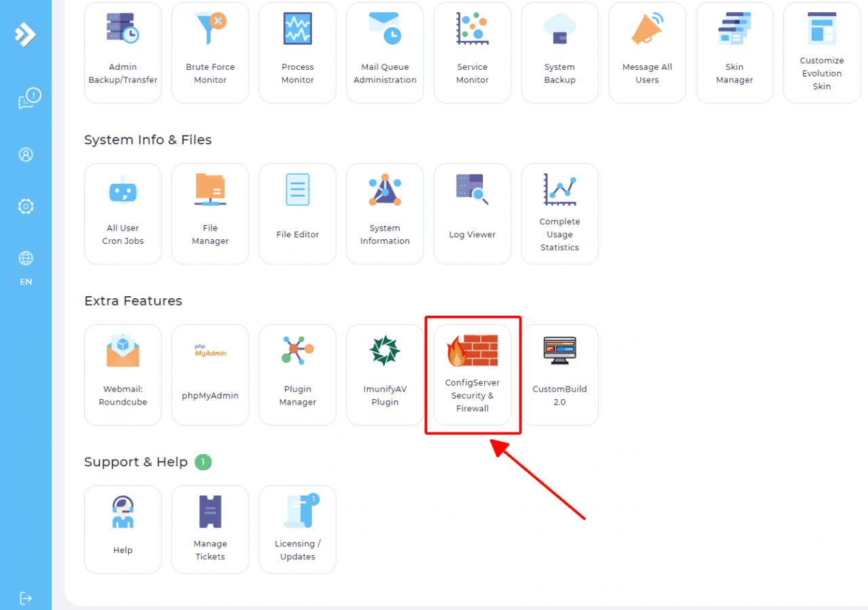Open Licensing / Updates
868x610 pixels.
[x=298, y=529]
